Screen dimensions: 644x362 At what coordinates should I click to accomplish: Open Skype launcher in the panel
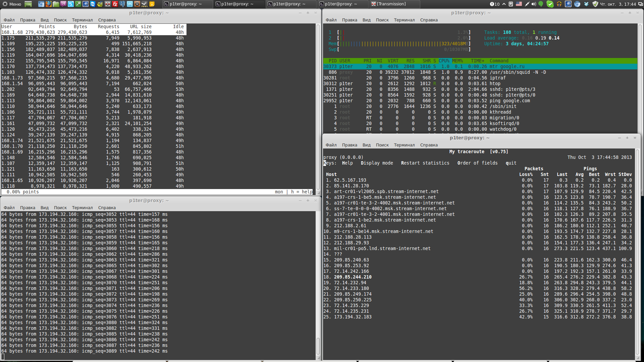[x=71, y=4]
